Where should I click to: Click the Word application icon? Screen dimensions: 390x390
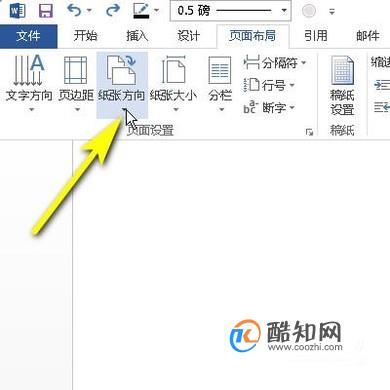17,11
